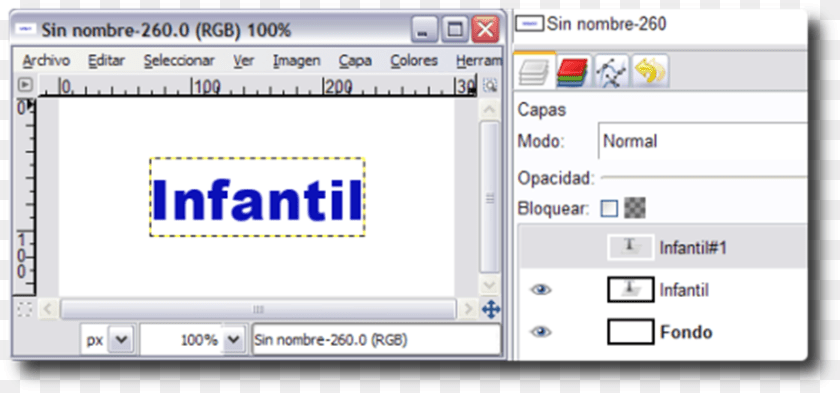Screen dimensions: 840x393
Task: Click the Sin nombre-260 image selector thumbnail
Action: point(529,24)
